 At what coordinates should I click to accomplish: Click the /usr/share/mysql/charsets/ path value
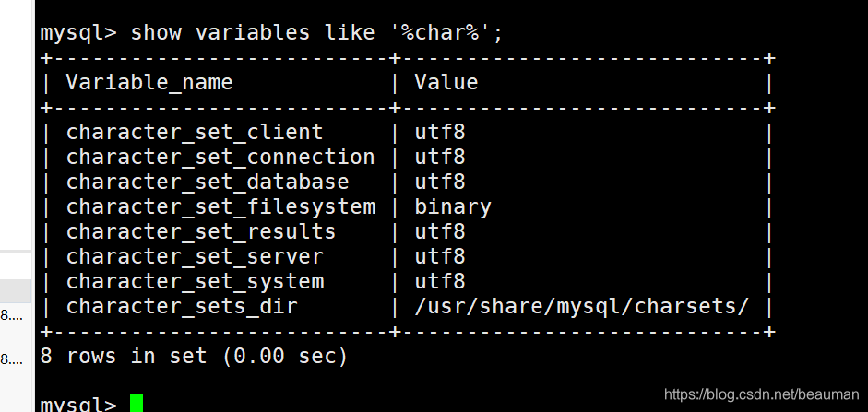click(582, 306)
